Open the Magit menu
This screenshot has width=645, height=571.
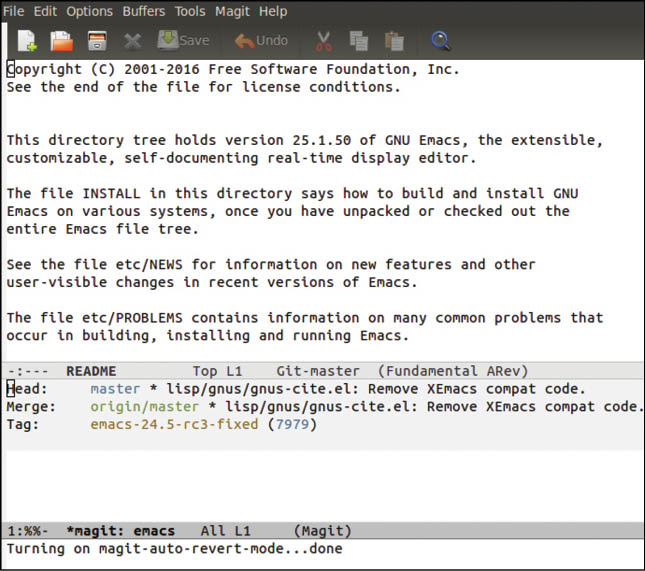pyautogui.click(x=232, y=11)
